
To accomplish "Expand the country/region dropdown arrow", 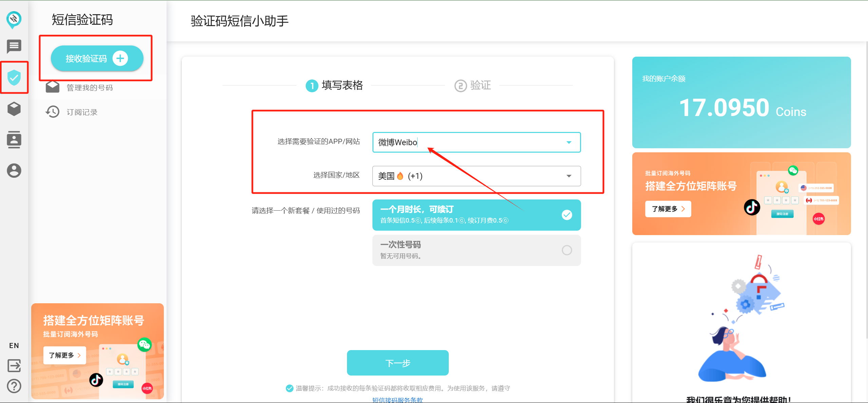I will coord(569,176).
